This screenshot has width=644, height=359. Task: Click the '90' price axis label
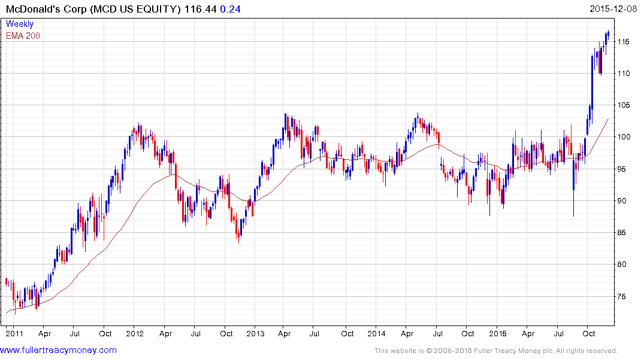622,200
